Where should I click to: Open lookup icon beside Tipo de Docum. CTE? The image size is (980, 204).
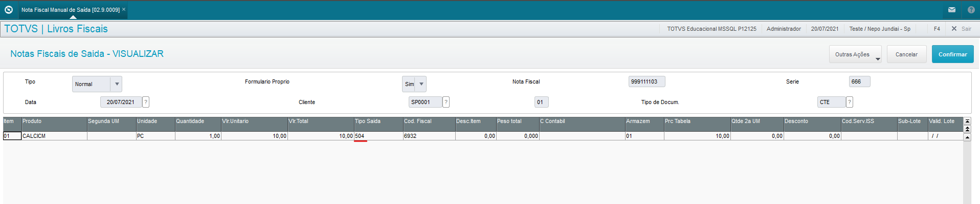point(850,102)
